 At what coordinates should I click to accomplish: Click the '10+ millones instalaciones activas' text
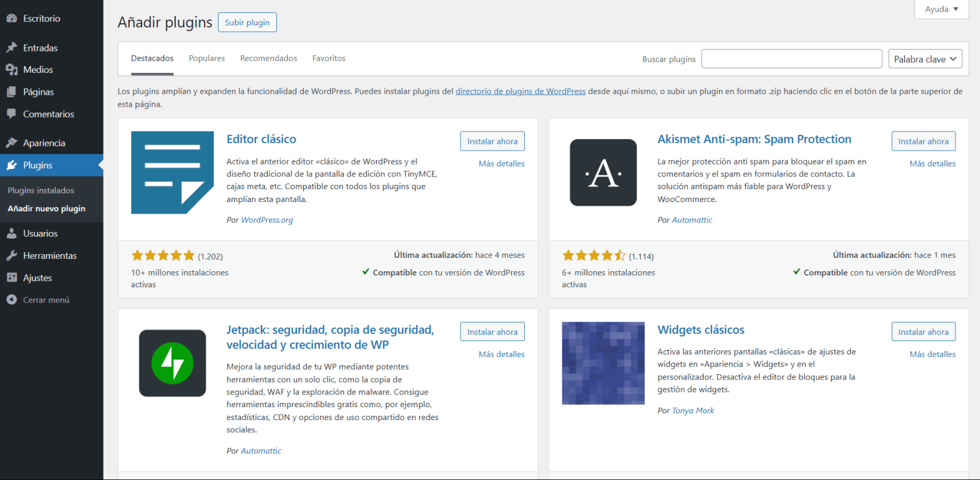click(x=179, y=279)
